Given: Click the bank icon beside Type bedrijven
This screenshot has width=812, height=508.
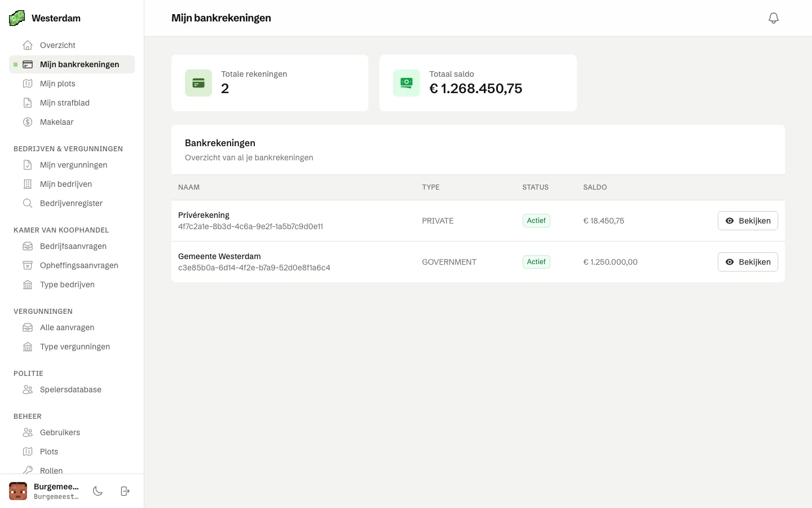Looking at the screenshot, I should coord(28,284).
